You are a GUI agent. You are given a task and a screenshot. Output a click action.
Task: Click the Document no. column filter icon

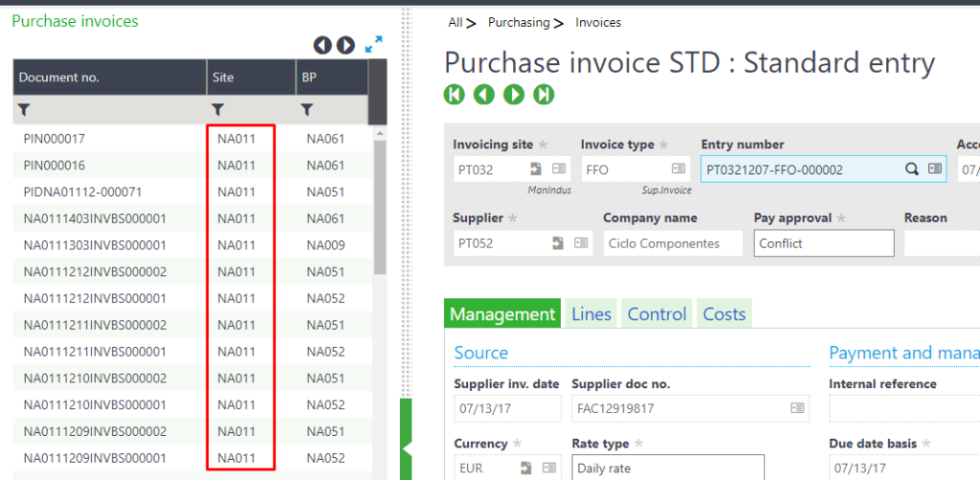point(25,110)
